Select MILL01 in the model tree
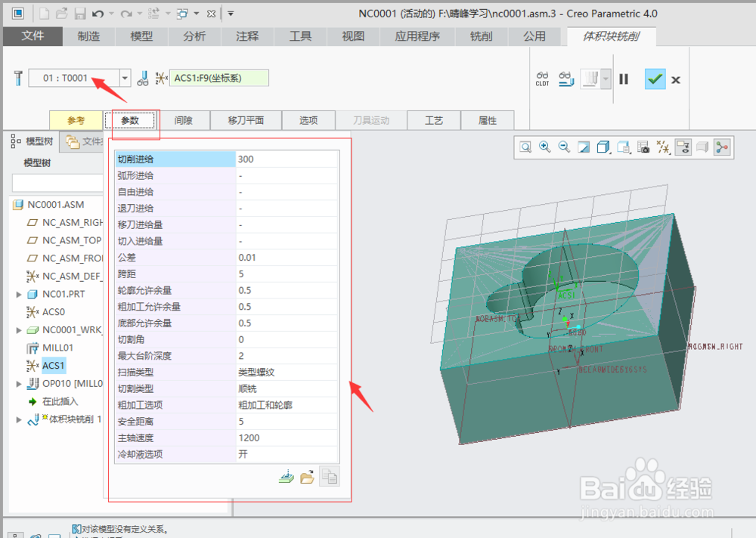756x538 pixels. pyautogui.click(x=58, y=348)
